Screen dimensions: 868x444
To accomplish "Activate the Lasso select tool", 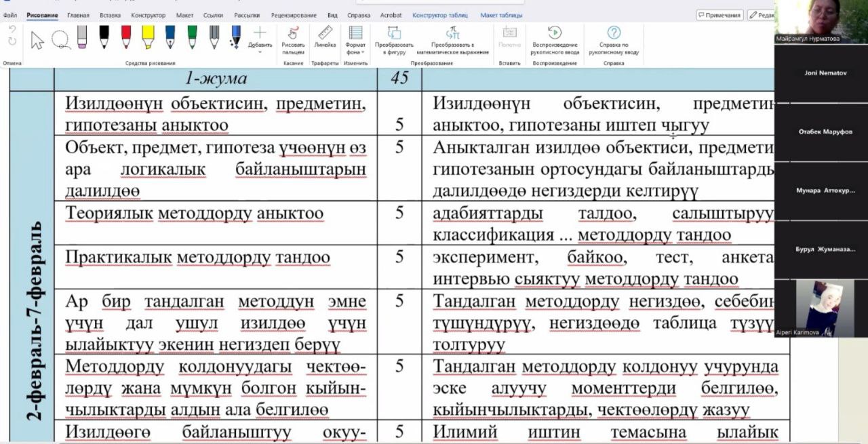I will (x=60, y=40).
